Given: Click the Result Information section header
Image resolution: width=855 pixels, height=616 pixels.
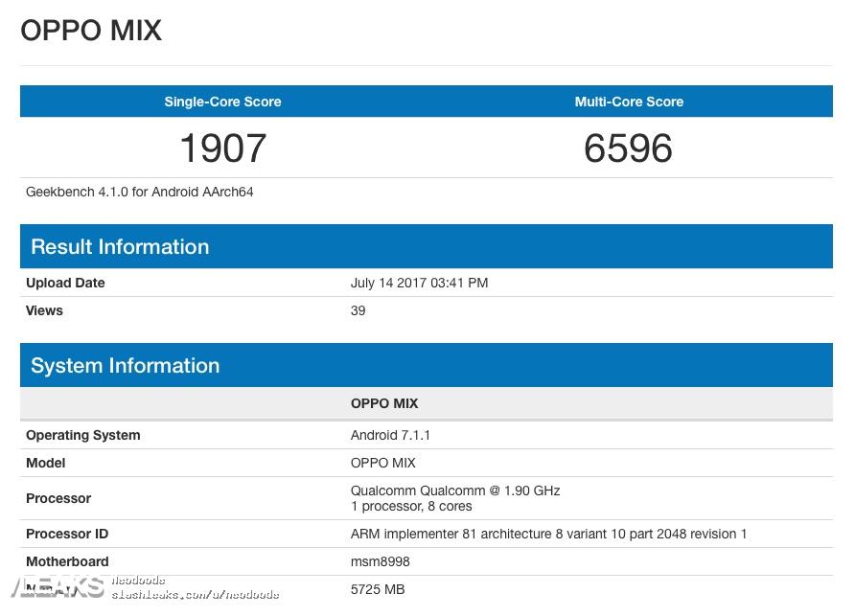Looking at the screenshot, I should (x=120, y=247).
